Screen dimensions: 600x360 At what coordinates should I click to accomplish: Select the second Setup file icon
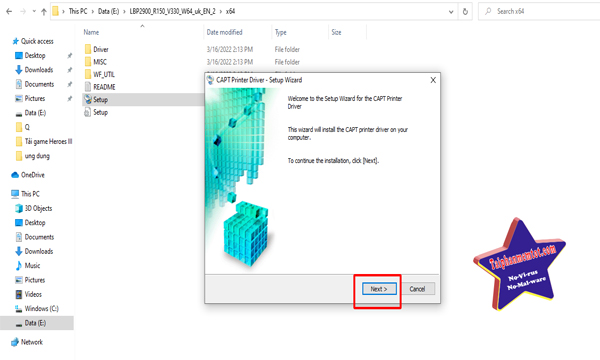coord(88,112)
